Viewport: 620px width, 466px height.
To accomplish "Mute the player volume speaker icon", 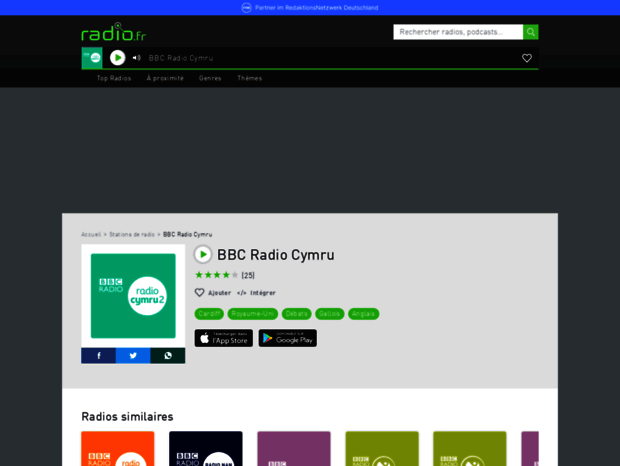I will [x=136, y=58].
